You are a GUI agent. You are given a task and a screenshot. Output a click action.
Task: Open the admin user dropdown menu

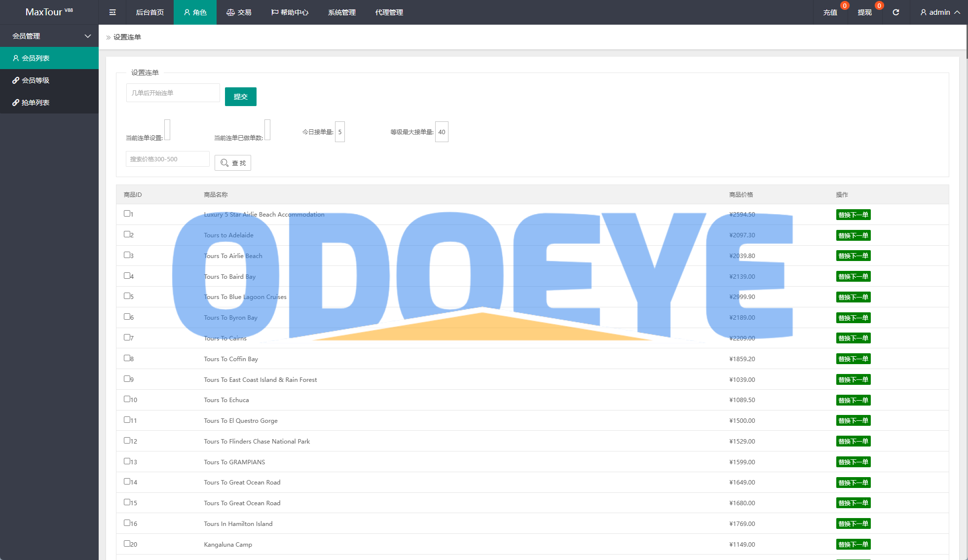coord(939,12)
